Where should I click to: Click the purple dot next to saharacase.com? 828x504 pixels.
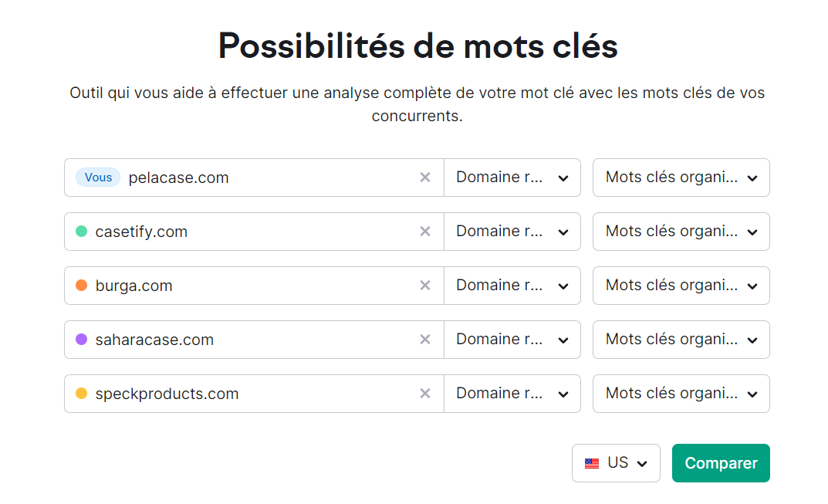point(81,340)
